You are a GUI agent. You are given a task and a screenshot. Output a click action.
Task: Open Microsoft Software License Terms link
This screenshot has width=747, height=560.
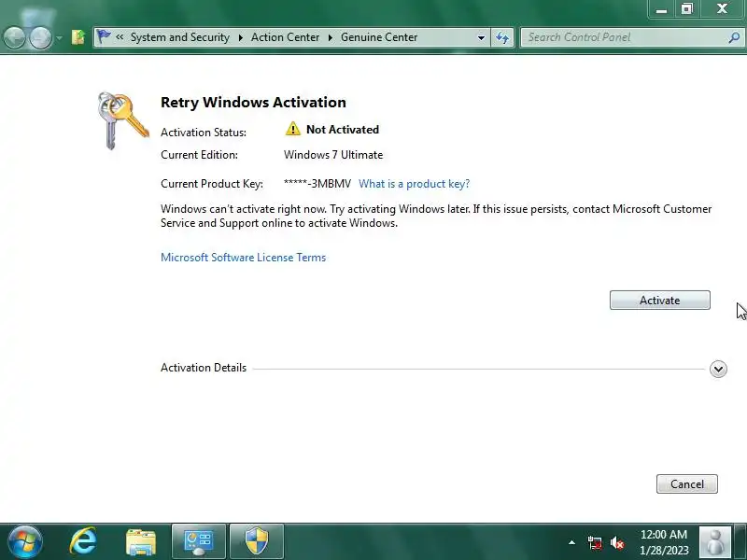(244, 258)
